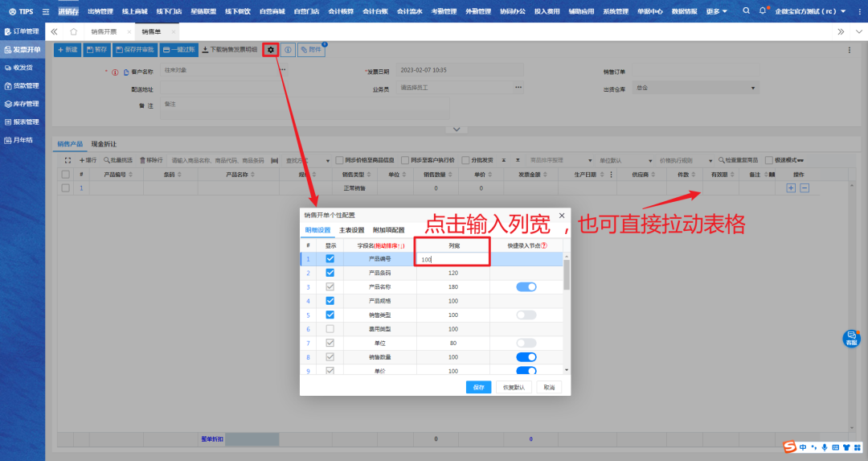This screenshot has width=868, height=461.
Task: Enable 显示 checkbox for 费用类型 row
Action: coord(330,329)
